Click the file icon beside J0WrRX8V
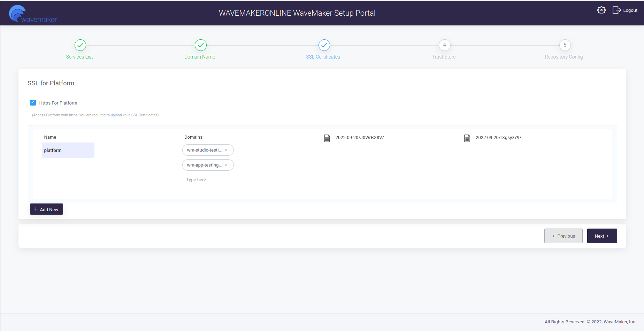The height and width of the screenshot is (331, 644). tap(327, 138)
